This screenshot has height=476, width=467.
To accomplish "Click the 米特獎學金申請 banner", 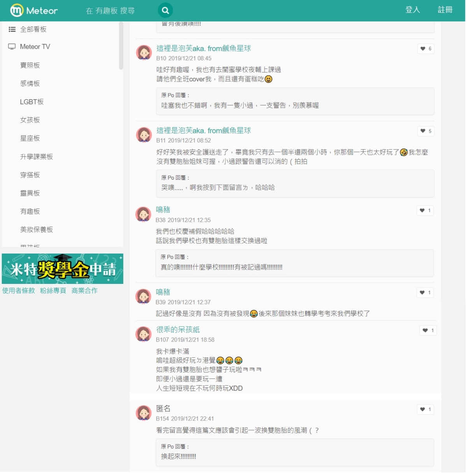I will click(63, 269).
